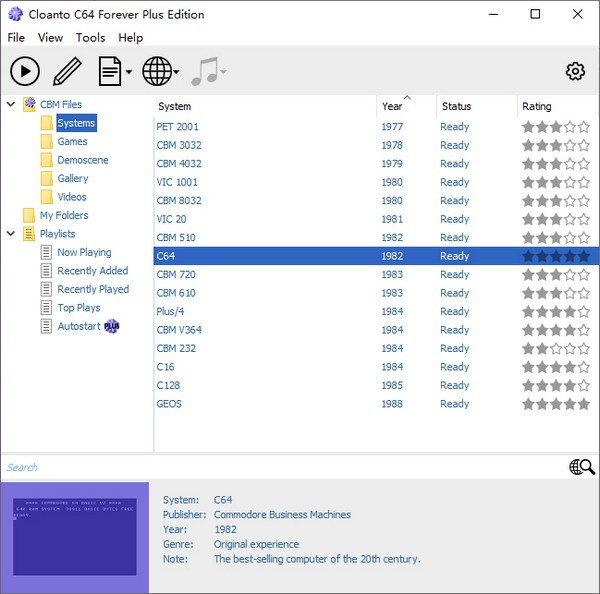The image size is (600, 594).
Task: Collapse the Playlists tree node
Action: pyautogui.click(x=10, y=234)
